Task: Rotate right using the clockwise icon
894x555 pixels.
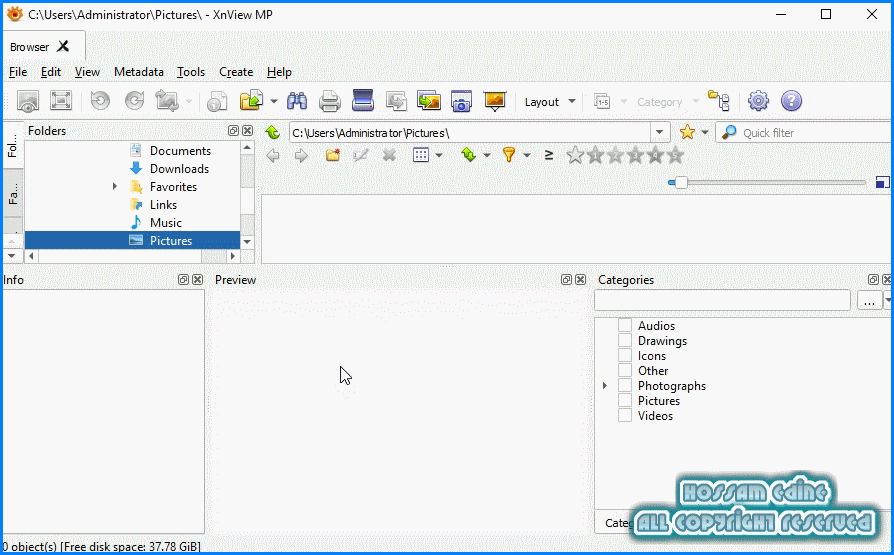Action: pyautogui.click(x=134, y=102)
